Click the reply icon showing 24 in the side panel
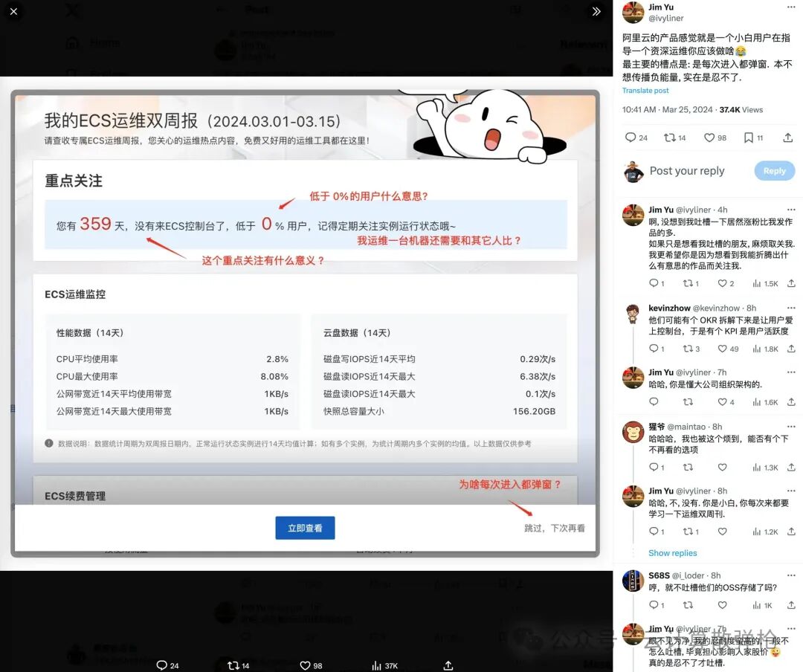Image resolution: width=803 pixels, height=672 pixels. pyautogui.click(x=636, y=138)
